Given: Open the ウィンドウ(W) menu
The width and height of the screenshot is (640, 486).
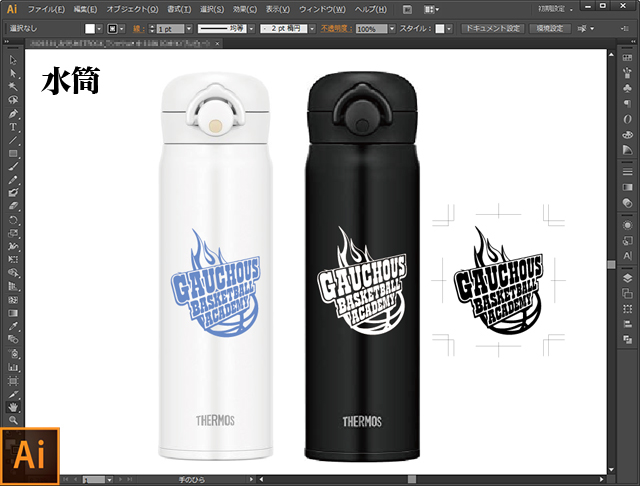Looking at the screenshot, I should pos(322,9).
